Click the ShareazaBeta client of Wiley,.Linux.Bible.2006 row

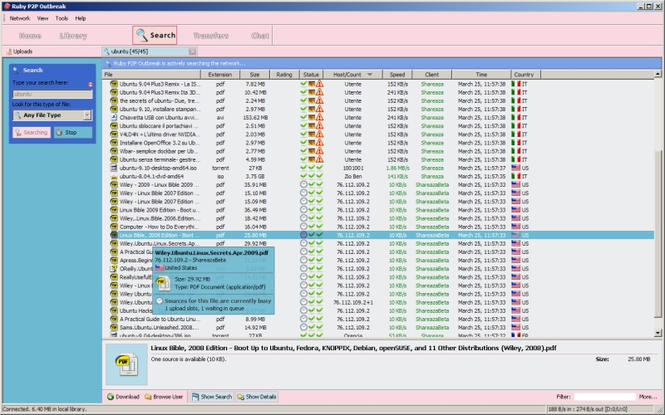[432, 218]
